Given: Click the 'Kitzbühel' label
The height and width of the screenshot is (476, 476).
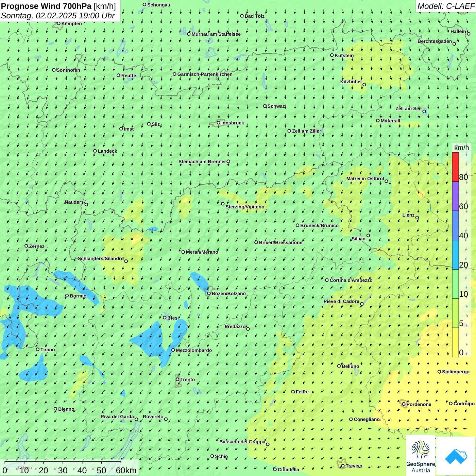Looking at the screenshot, I should (351, 82).
